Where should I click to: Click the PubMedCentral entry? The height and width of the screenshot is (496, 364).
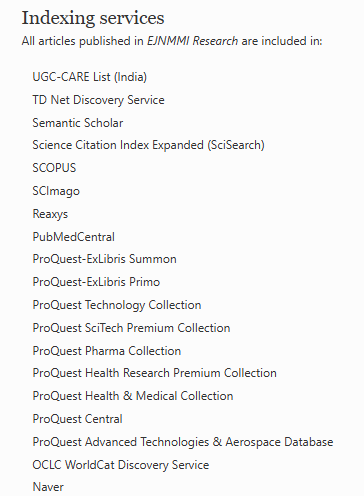coord(73,237)
